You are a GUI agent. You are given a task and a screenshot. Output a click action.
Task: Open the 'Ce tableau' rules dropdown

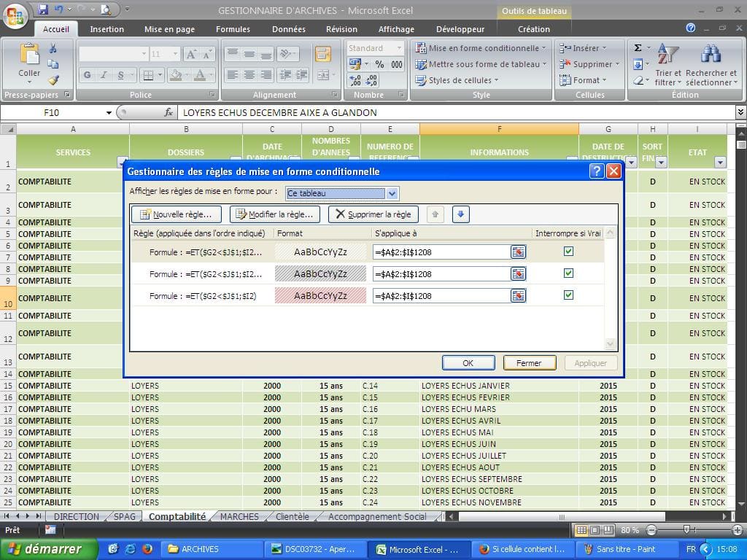pos(392,193)
